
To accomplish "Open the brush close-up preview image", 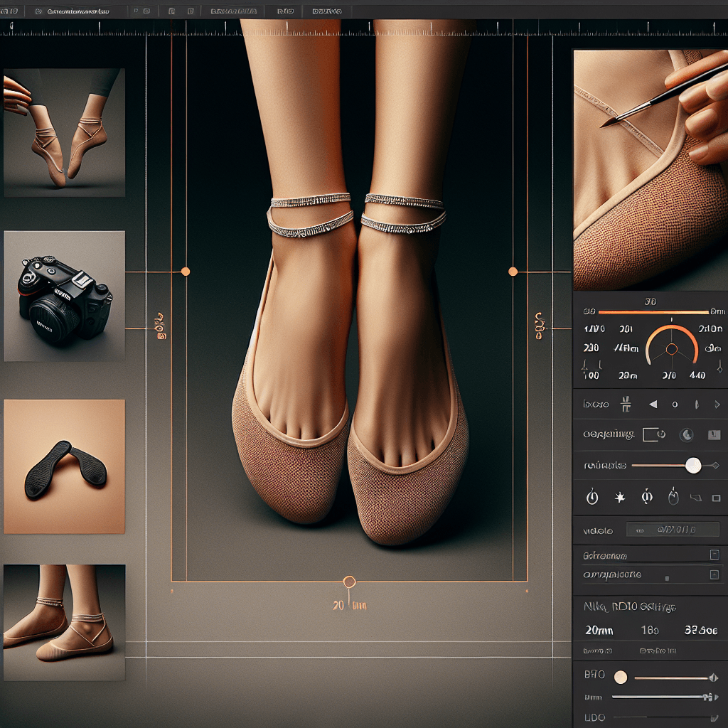I will click(651, 170).
